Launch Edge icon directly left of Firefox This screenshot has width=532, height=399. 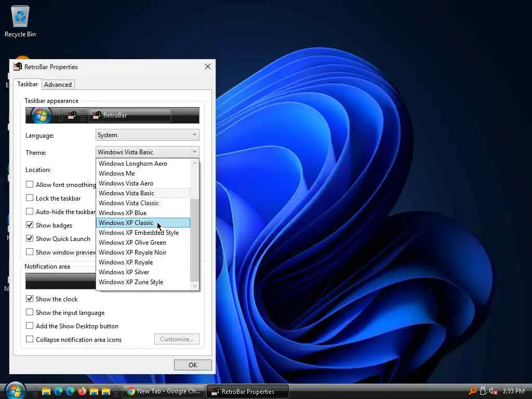70,391
